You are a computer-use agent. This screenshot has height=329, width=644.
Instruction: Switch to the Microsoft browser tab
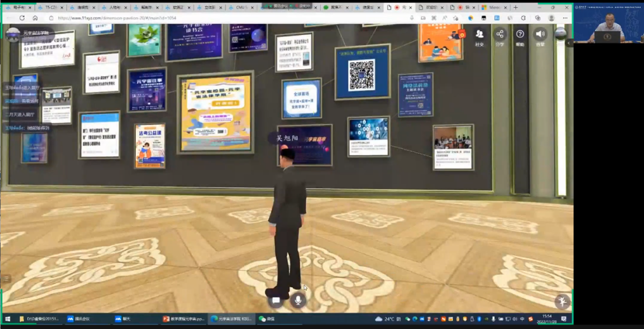tap(494, 8)
